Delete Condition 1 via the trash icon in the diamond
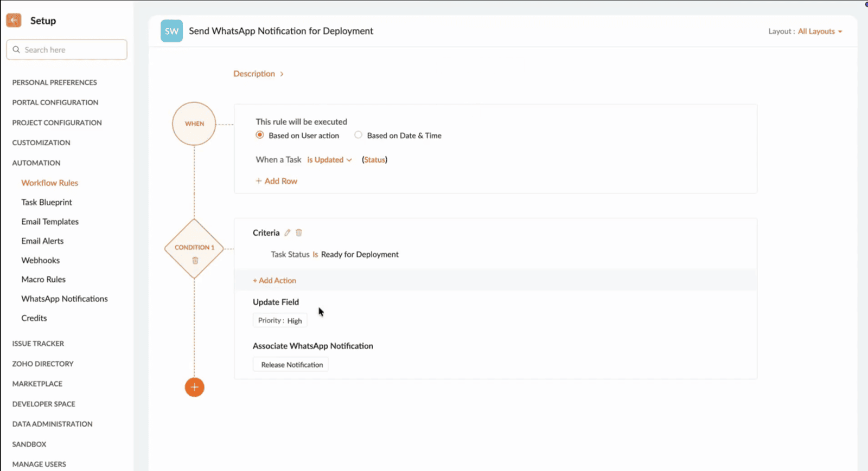 [x=195, y=261]
